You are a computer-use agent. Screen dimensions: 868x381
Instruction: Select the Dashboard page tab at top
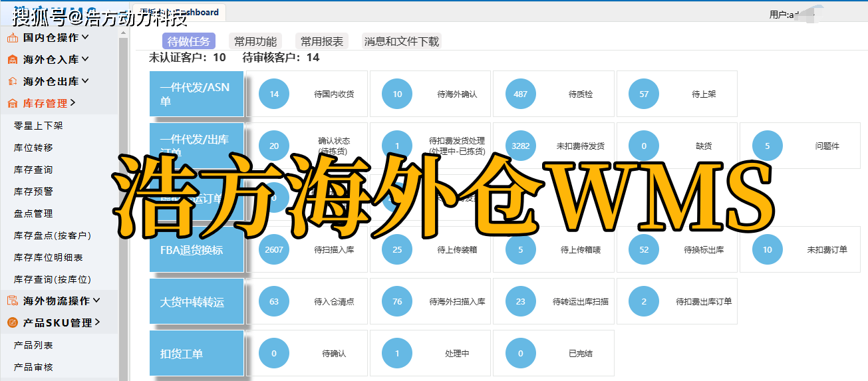click(180, 13)
